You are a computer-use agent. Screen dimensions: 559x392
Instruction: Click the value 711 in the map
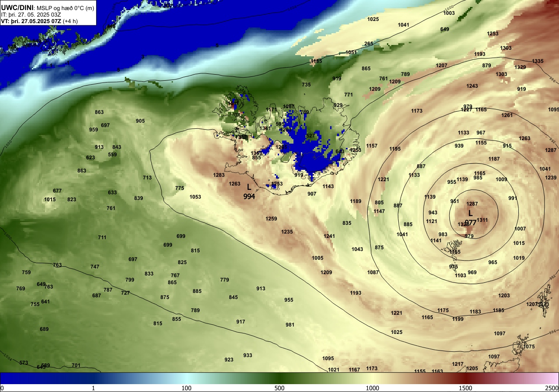pyautogui.click(x=102, y=237)
